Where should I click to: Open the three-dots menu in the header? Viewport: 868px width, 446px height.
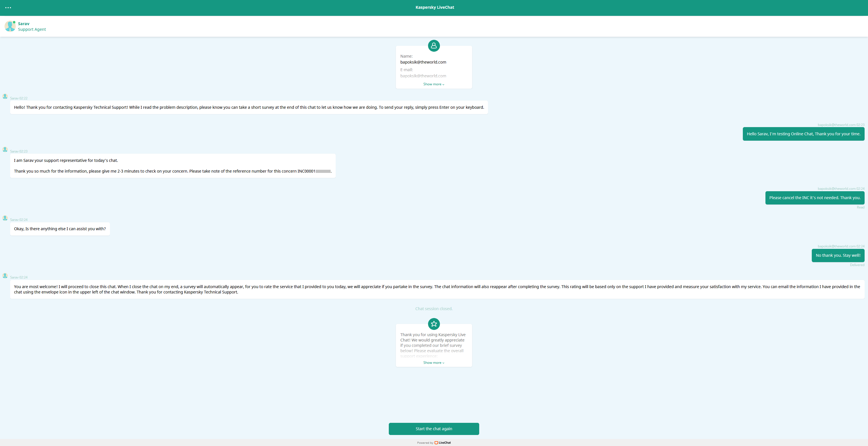pos(8,7)
